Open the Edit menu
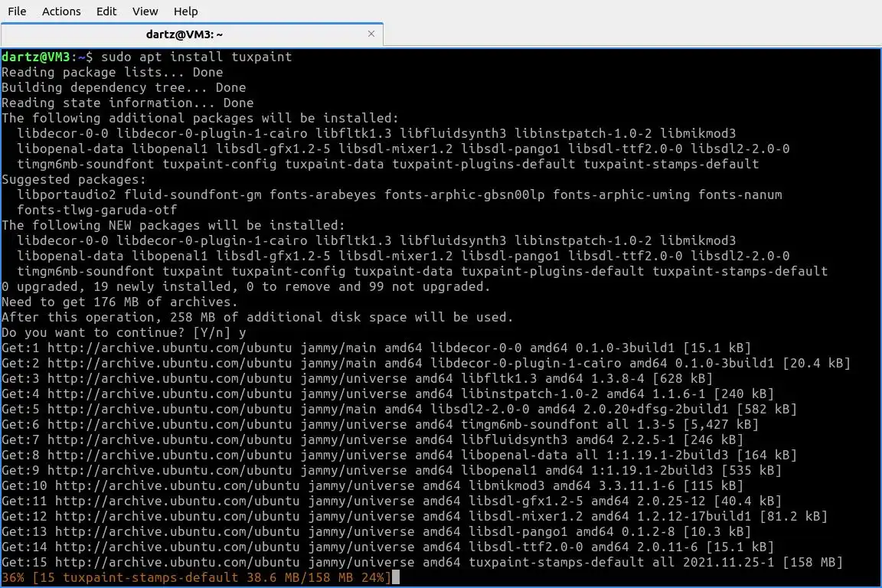882x588 pixels. (106, 11)
